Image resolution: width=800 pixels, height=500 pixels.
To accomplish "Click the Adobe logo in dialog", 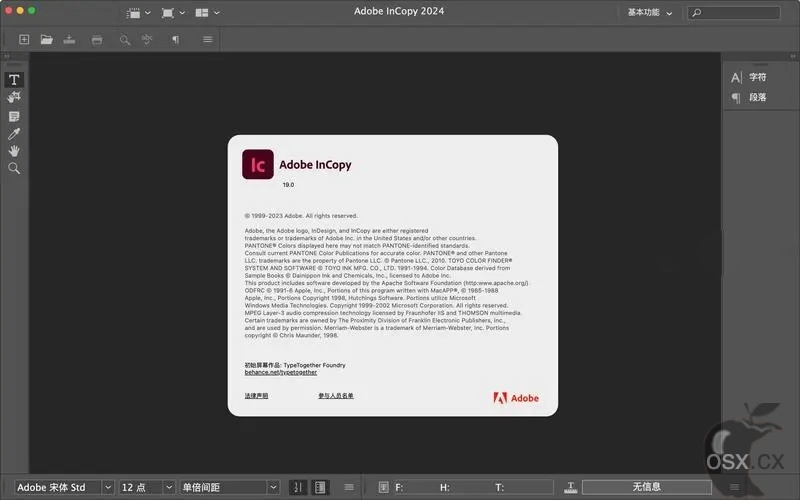I will point(516,398).
